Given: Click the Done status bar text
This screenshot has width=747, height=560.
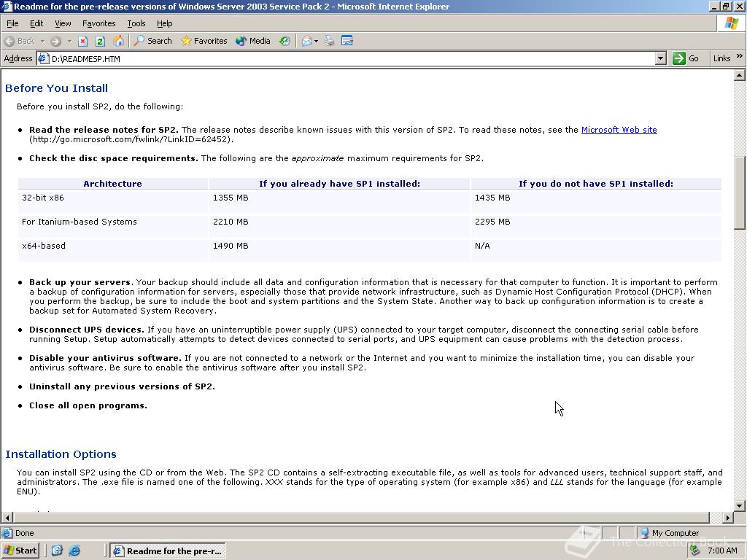Looking at the screenshot, I should (24, 533).
